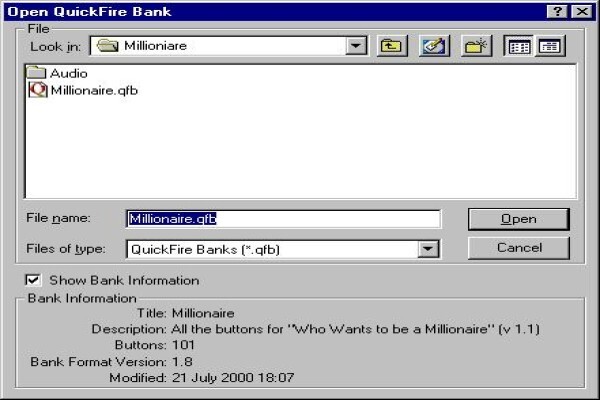This screenshot has width=600, height=400.
Task: Click the Show Bank Information label
Action: 124,280
